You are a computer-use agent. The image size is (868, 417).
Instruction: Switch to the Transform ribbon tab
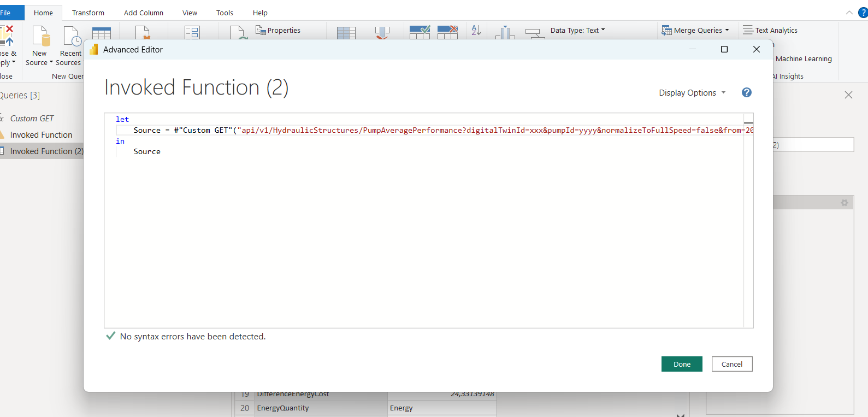click(x=88, y=13)
